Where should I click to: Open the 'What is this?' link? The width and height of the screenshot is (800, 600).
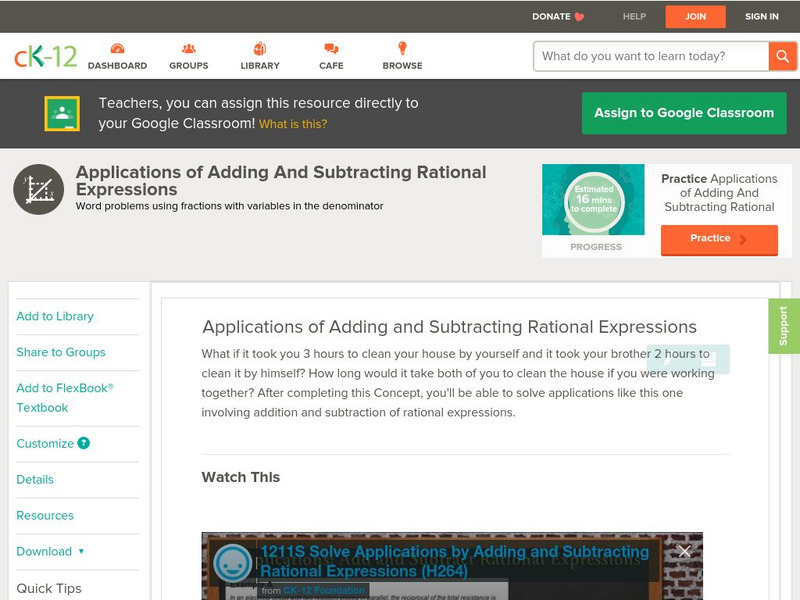pyautogui.click(x=293, y=125)
